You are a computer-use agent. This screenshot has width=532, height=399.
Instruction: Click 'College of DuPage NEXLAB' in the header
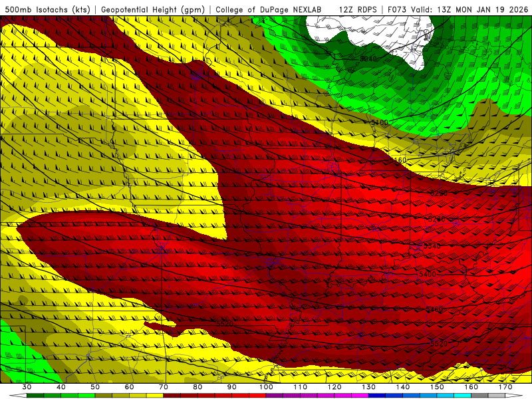[x=269, y=10]
